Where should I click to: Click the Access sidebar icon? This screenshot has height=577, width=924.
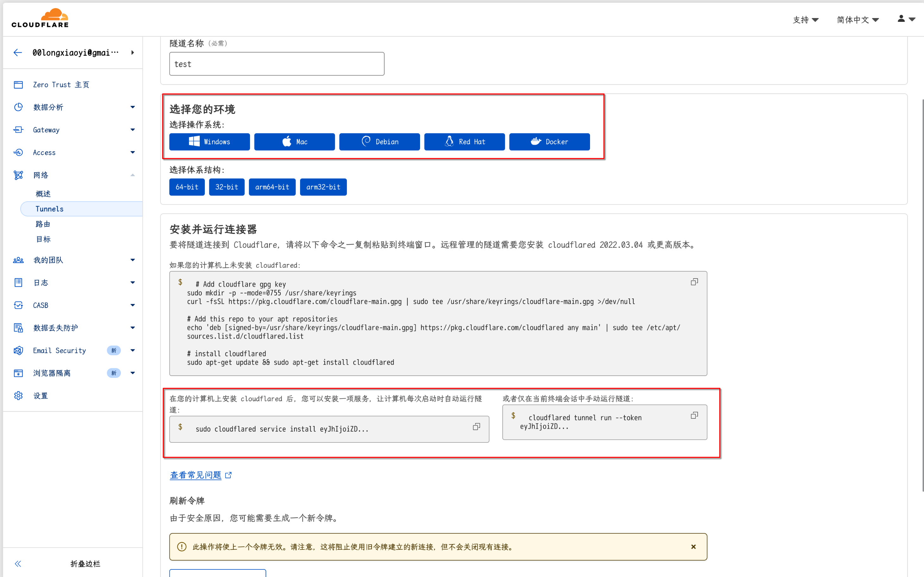click(x=18, y=152)
